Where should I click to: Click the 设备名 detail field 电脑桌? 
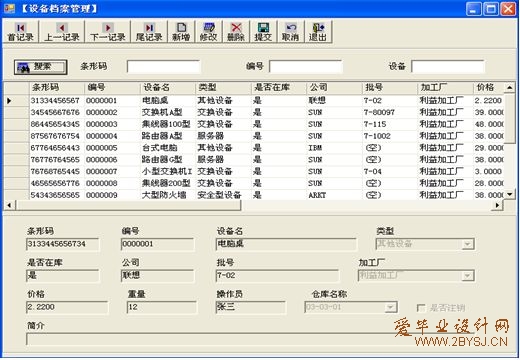(x=286, y=244)
